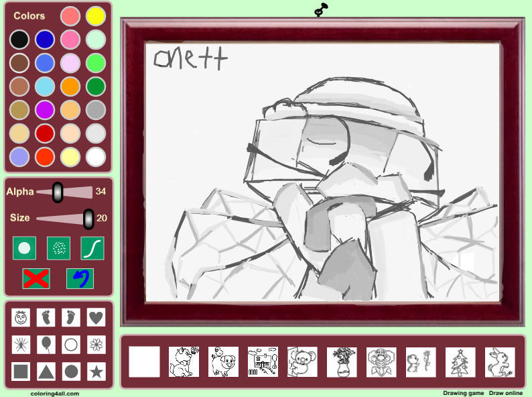Viewport: 532px width, 397px height.
Task: Choose the pale mint color swatch
Action: (96, 40)
